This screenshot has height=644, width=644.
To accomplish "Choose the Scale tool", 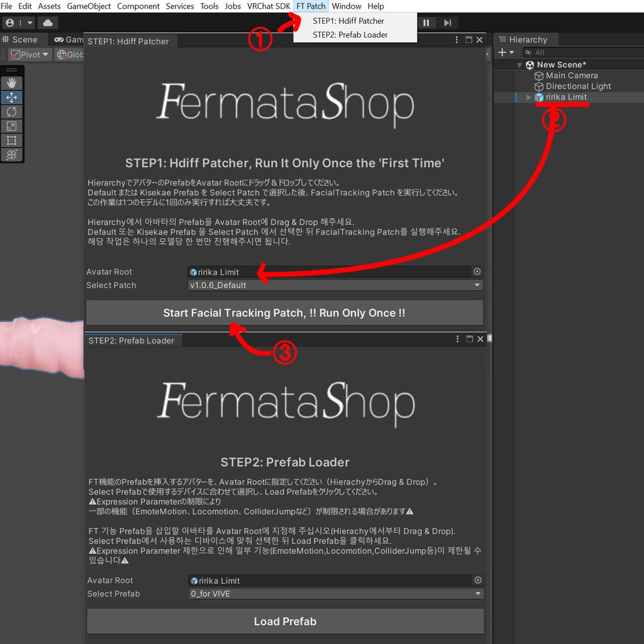I will click(x=11, y=126).
